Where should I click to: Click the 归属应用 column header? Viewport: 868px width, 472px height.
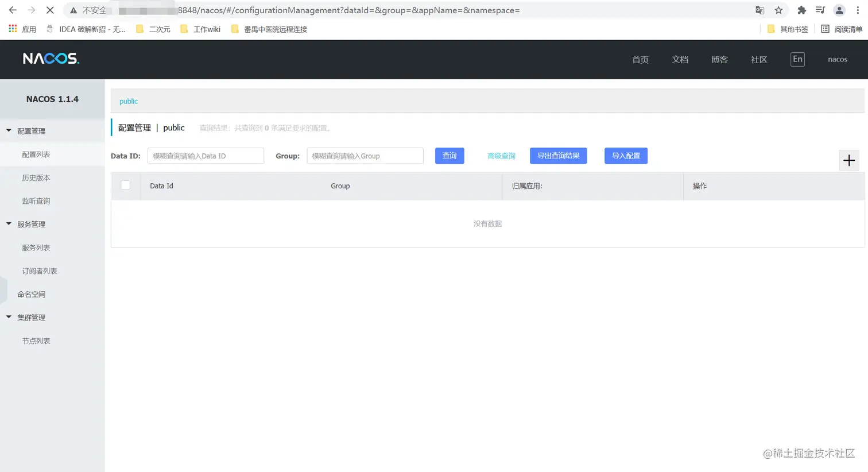click(527, 186)
